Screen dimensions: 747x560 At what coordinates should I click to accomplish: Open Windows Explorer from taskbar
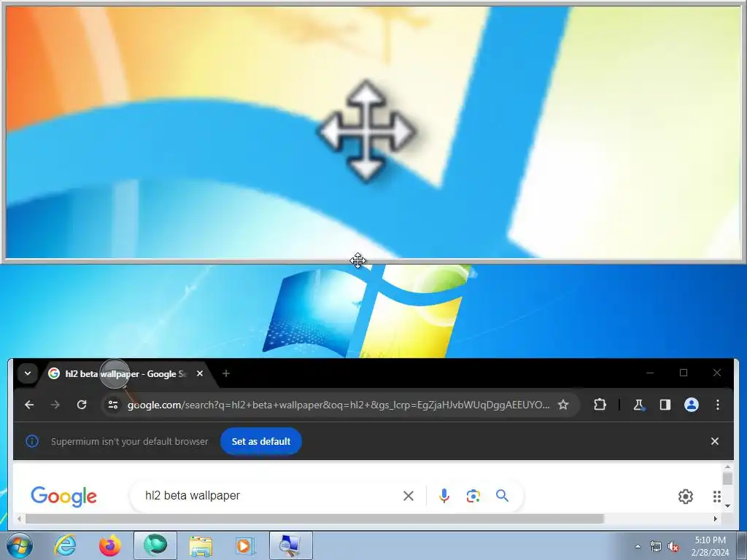(201, 545)
